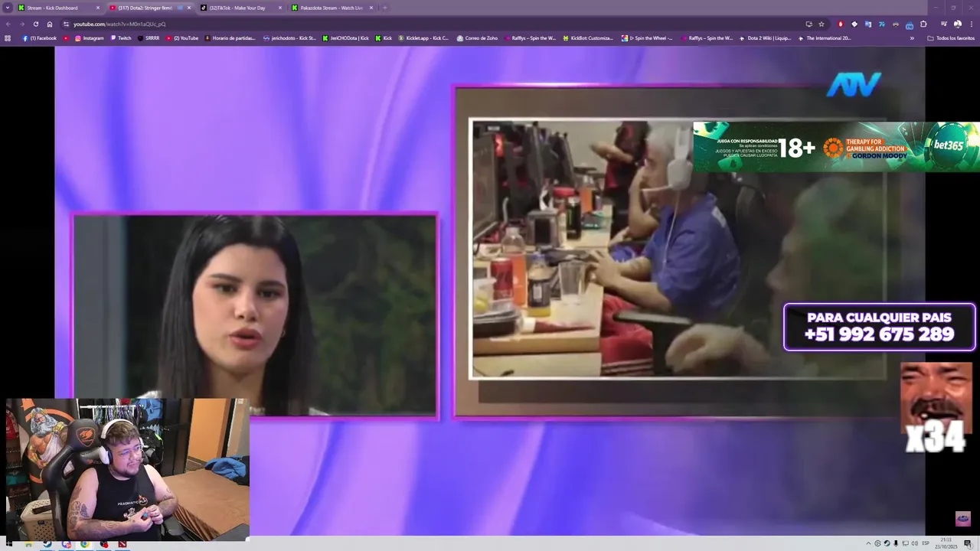
Task: Open the Dota 2 Wiki | Liquipedia bookmark
Action: point(765,38)
